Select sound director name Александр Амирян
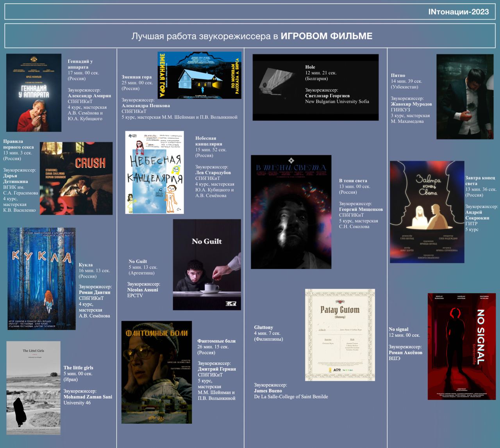The image size is (500, 448). 89,95
